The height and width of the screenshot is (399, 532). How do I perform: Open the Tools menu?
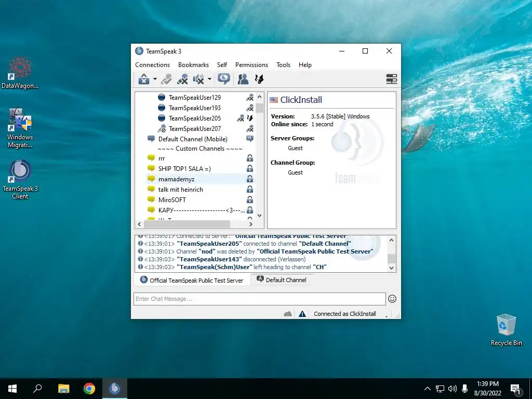coord(283,65)
